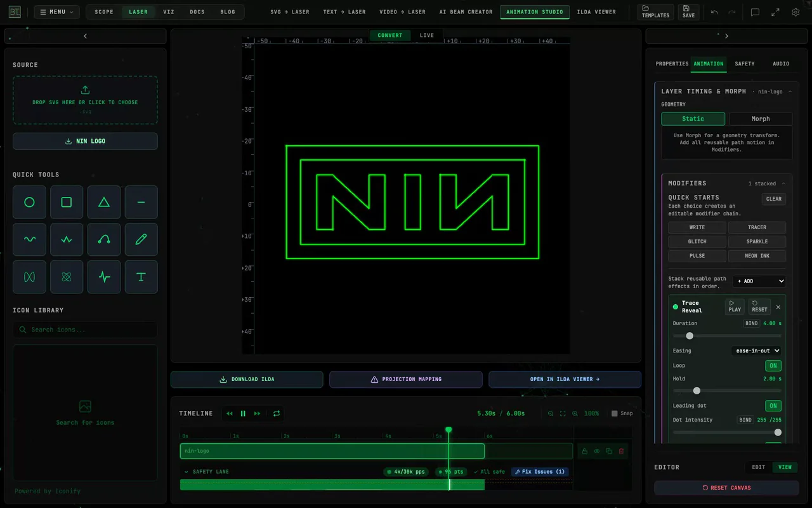Adjust the Duration slider
This screenshot has width=812, height=508.
(x=727, y=336)
